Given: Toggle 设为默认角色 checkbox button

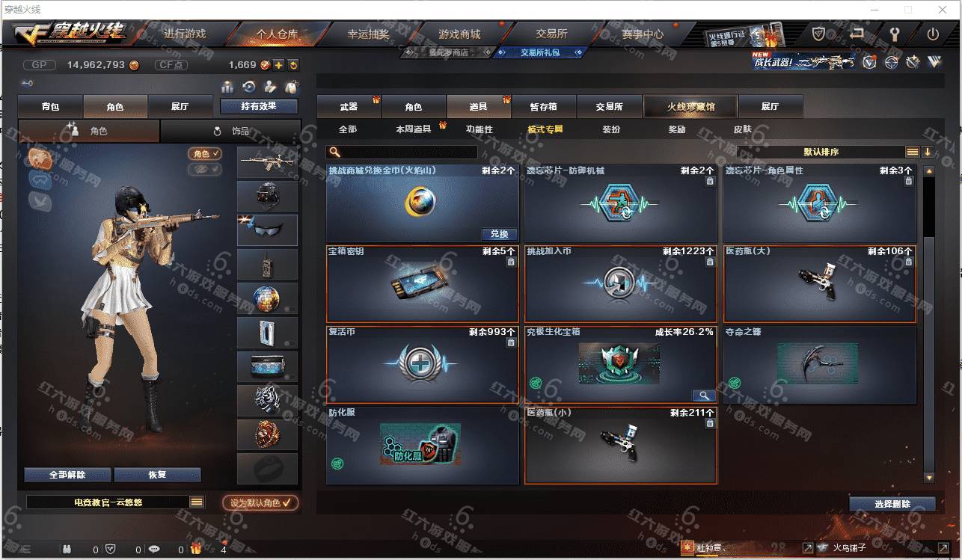Looking at the screenshot, I should pyautogui.click(x=260, y=502).
